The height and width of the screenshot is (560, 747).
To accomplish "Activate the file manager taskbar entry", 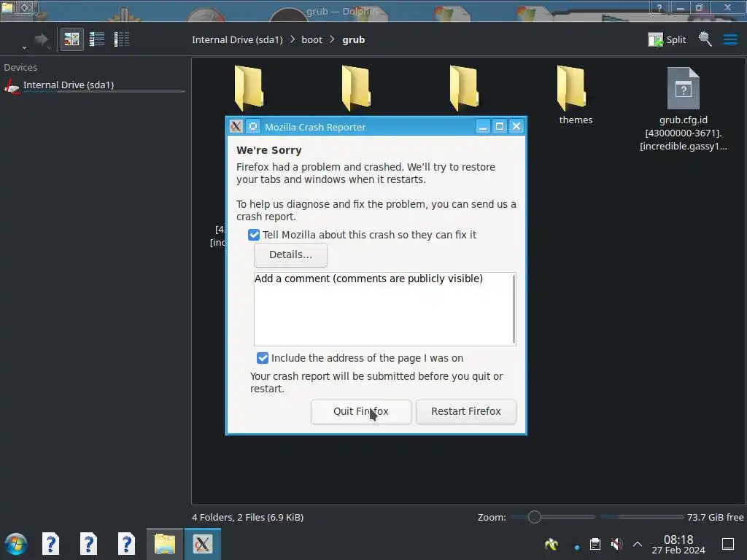I will [164, 544].
